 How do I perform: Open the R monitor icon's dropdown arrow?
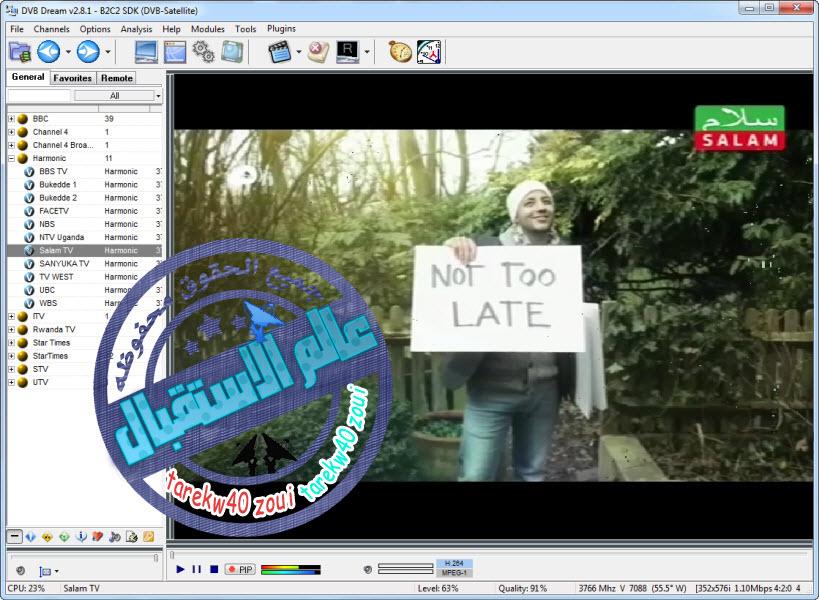[367, 52]
